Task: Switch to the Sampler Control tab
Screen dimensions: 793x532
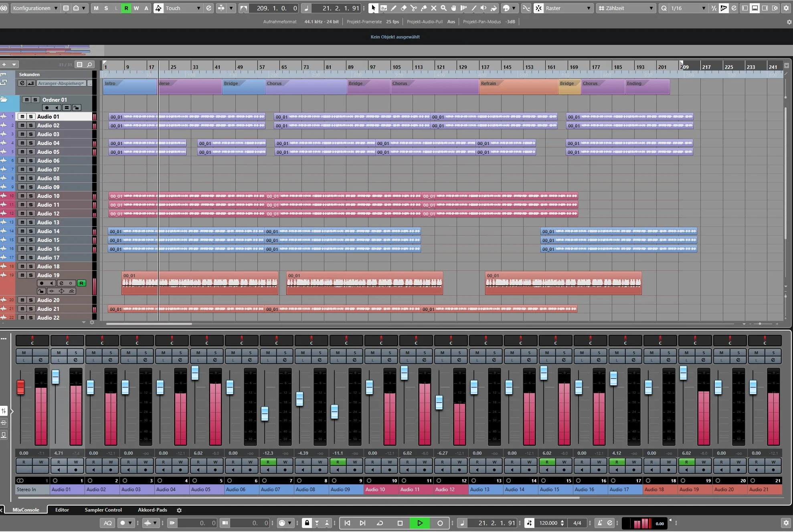Action: [x=103, y=510]
